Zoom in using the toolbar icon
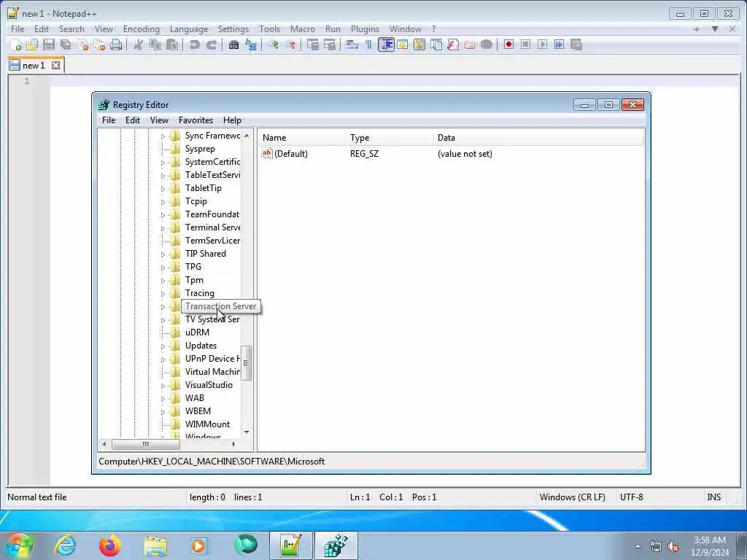 point(274,44)
